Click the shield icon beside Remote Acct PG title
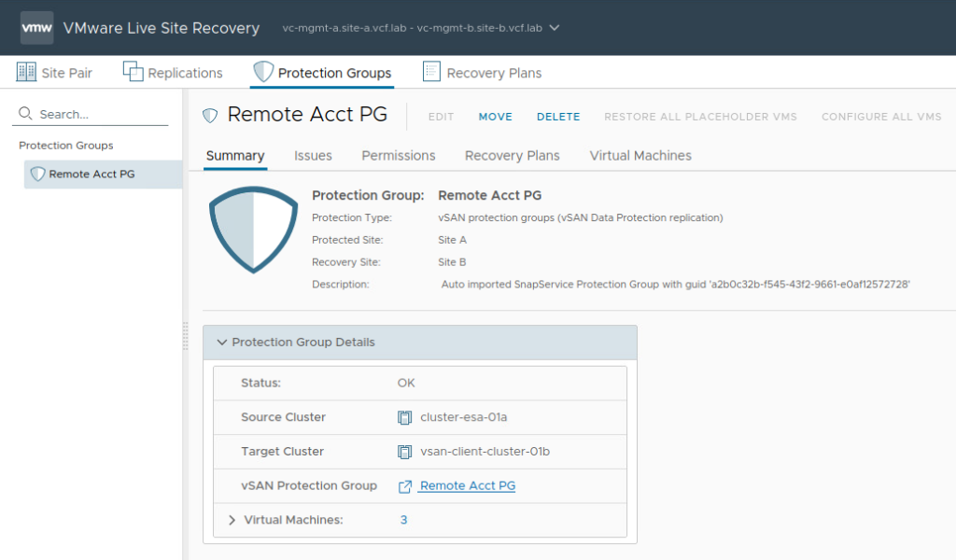 click(210, 116)
